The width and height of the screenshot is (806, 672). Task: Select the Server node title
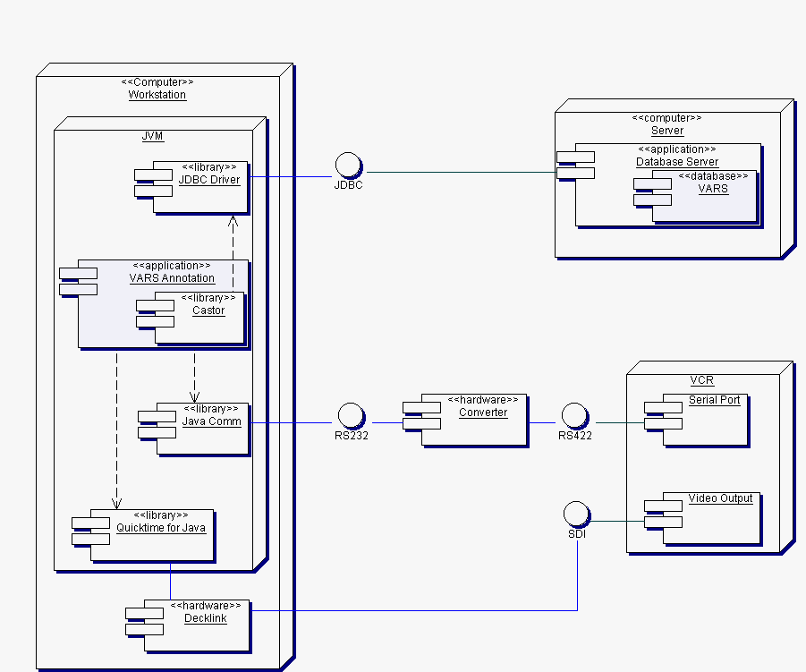pos(666,131)
